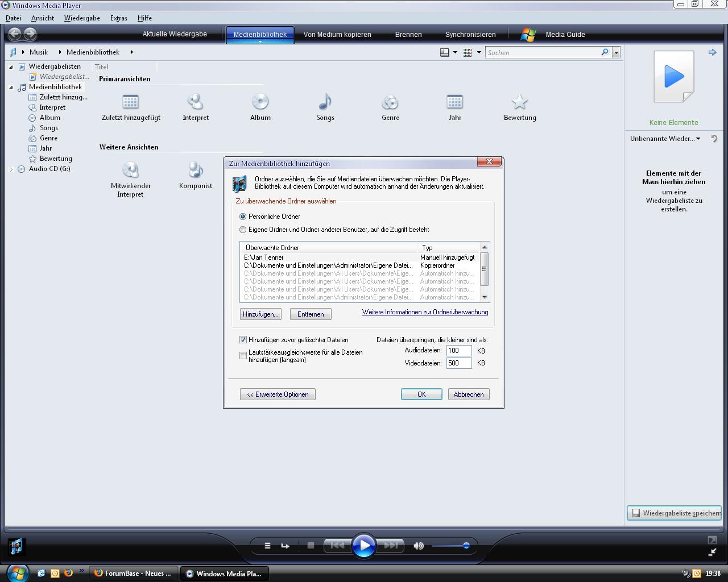Click the layout options icon

coord(445,52)
